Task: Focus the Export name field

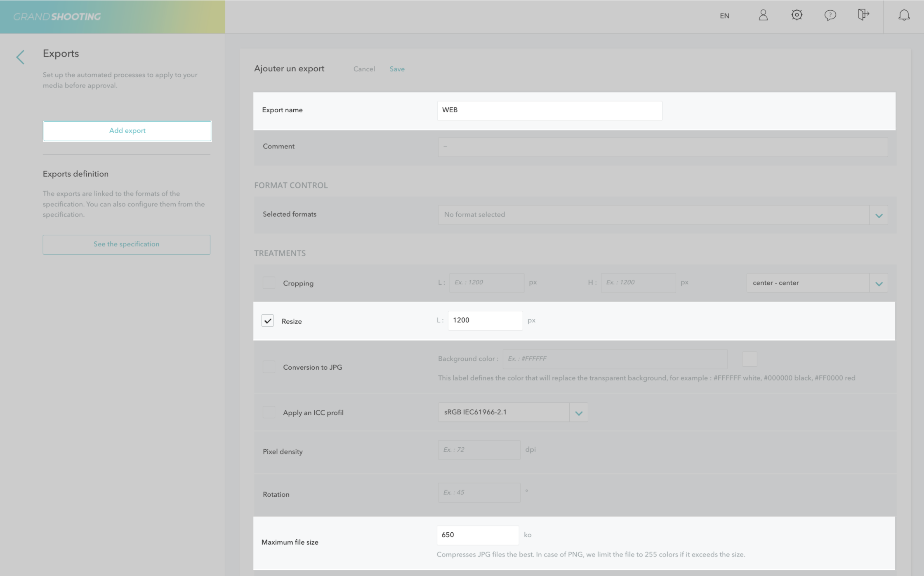Action: (x=549, y=111)
